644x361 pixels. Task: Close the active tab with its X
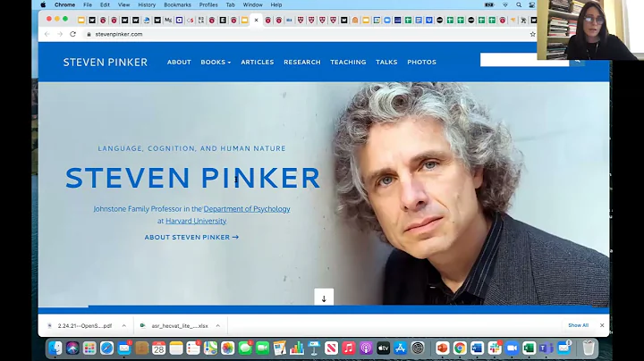(257, 20)
